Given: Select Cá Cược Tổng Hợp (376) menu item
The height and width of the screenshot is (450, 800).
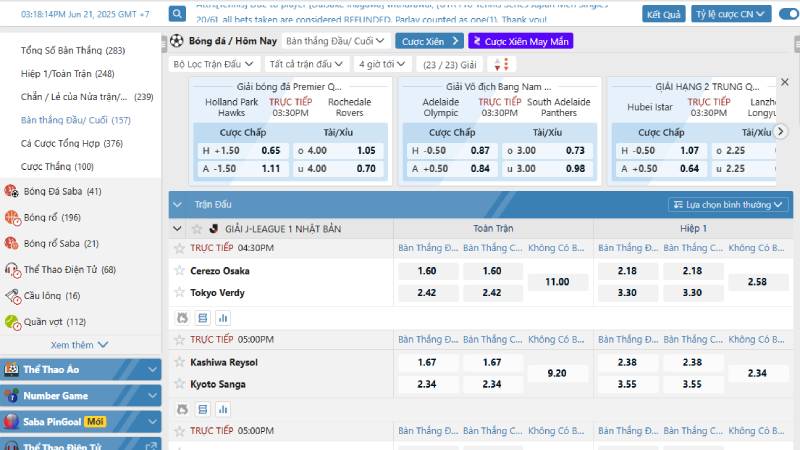Looking at the screenshot, I should click(x=72, y=143).
